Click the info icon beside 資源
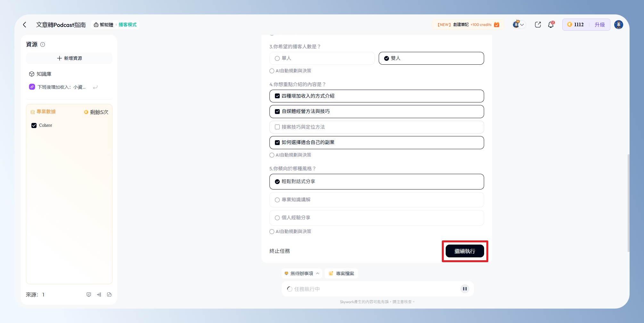644x323 pixels. click(43, 44)
